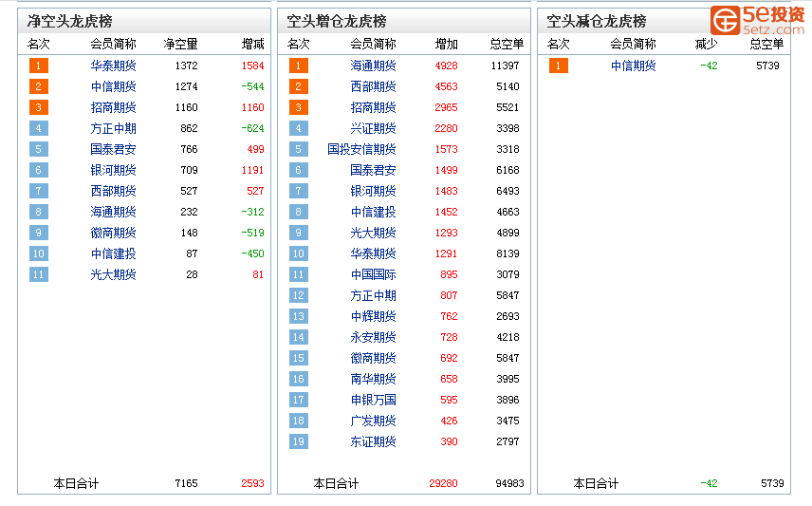Open 方正中期 in the 空头增仓龙虎榜 table
The width and height of the screenshot is (812, 506).
tap(373, 295)
